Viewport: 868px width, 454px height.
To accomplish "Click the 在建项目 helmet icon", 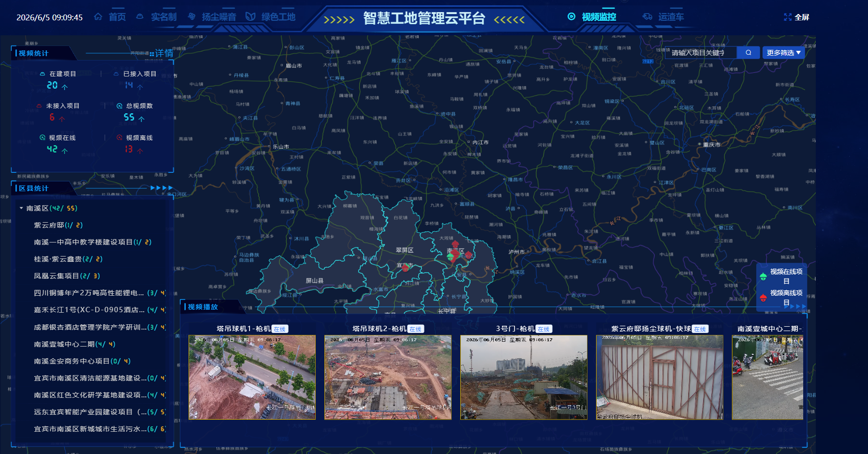I will click(43, 74).
